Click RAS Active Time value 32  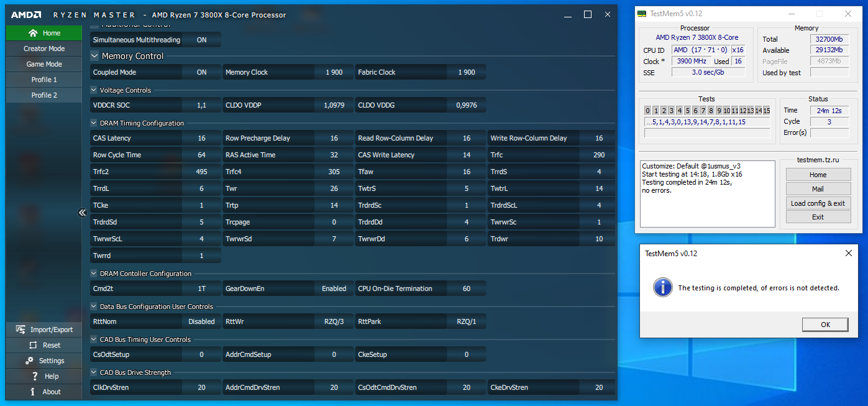point(334,155)
